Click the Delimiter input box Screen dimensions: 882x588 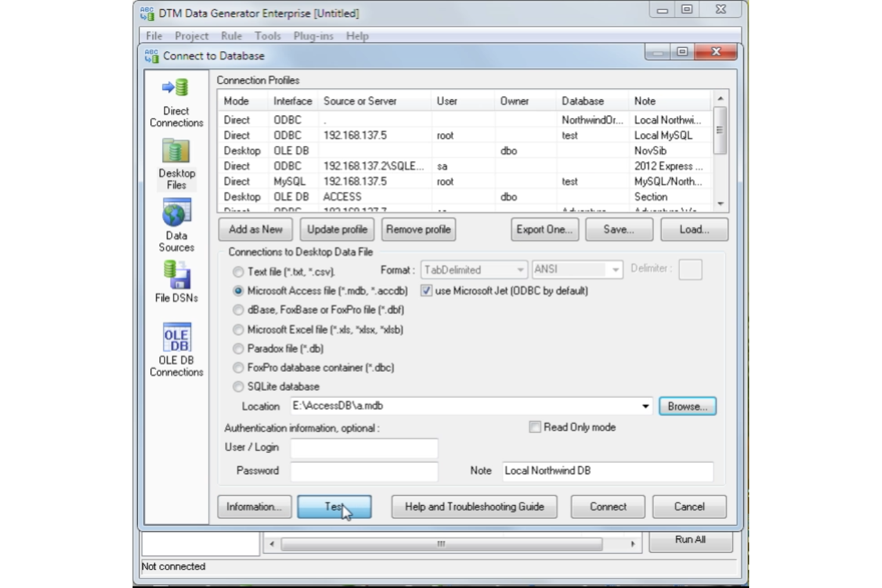(690, 269)
